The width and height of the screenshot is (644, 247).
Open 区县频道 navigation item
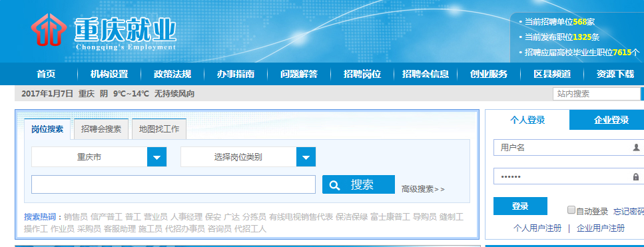[552, 75]
